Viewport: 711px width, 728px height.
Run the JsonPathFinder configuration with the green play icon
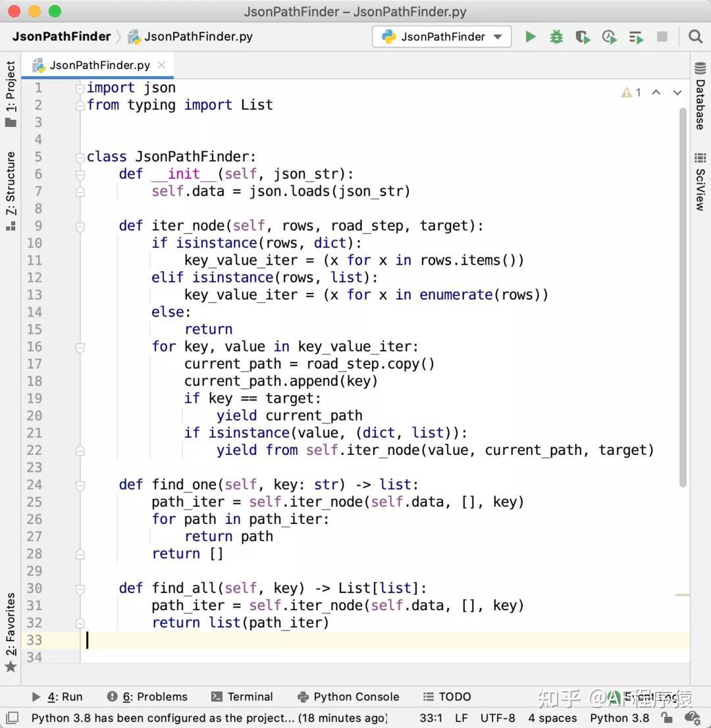[x=531, y=37]
